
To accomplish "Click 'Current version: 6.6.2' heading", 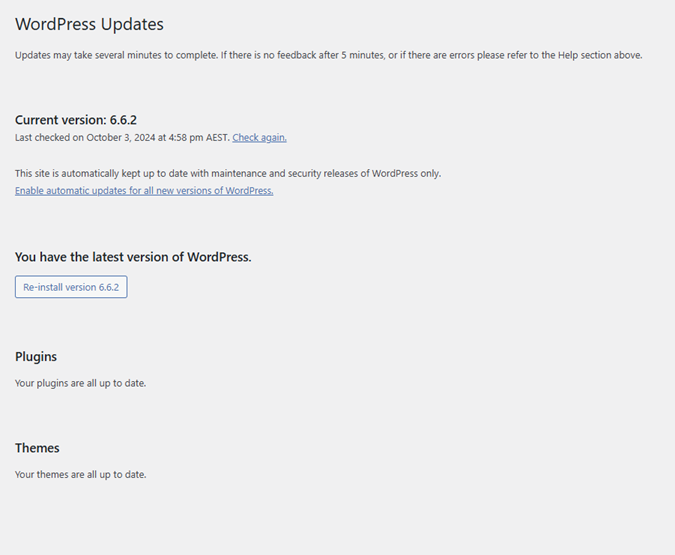I will pos(76,120).
